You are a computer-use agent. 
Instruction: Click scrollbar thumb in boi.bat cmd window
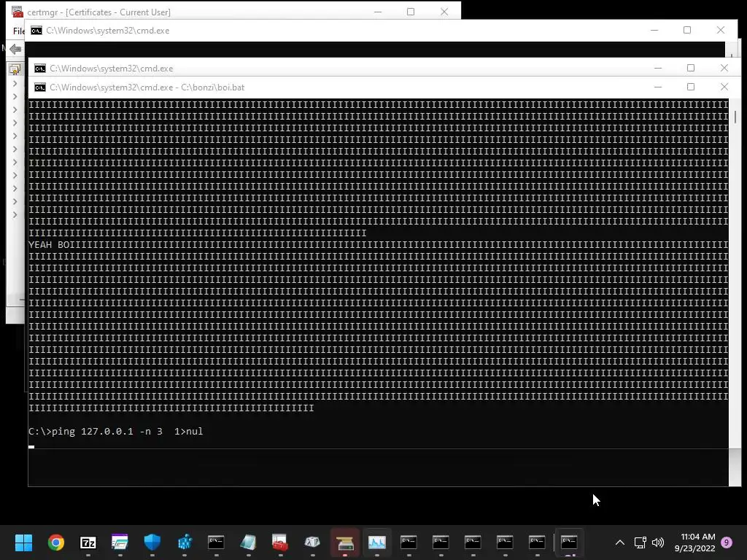[x=735, y=117]
